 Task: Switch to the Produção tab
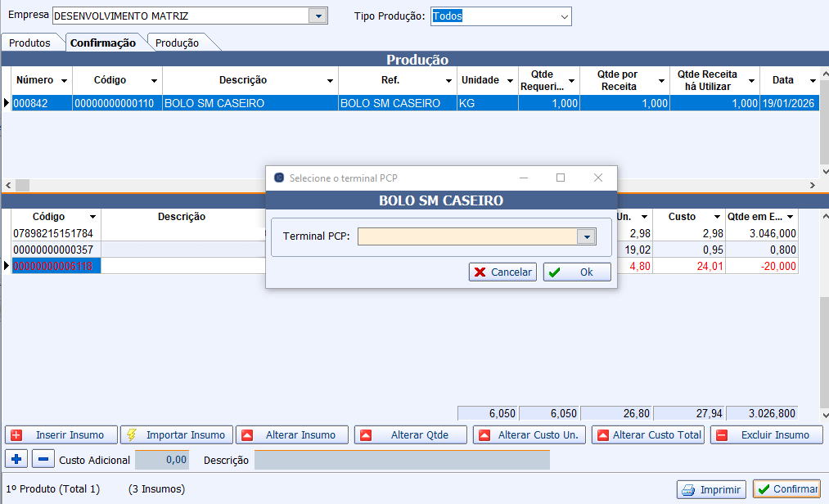click(x=177, y=43)
